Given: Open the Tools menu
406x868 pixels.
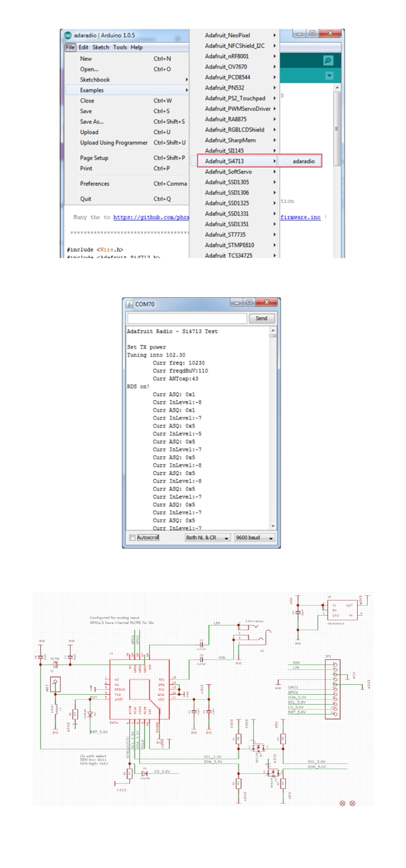Looking at the screenshot, I should point(120,48).
